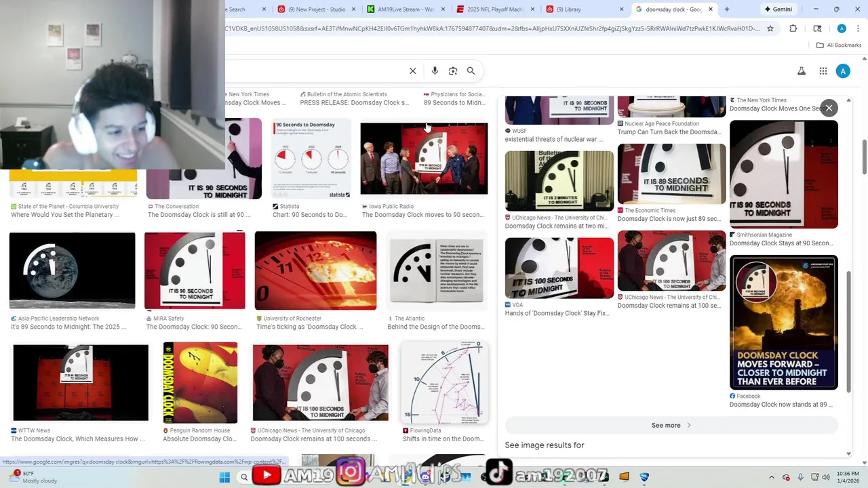Open the Asia-Pacific Leadership Network earth clock image
This screenshot has width=868, height=488.
[72, 270]
